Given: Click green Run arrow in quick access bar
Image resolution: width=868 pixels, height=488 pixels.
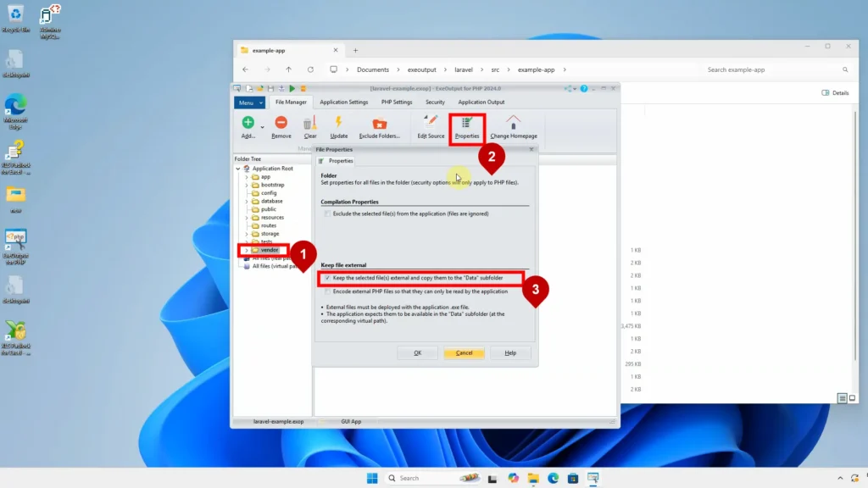Looking at the screenshot, I should [292, 88].
